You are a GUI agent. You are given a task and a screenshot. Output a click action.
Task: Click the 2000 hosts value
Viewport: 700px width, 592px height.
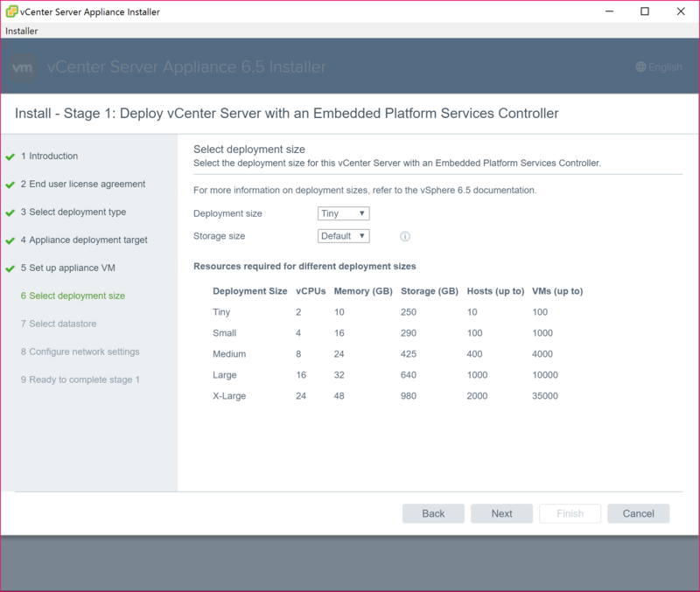pos(477,396)
